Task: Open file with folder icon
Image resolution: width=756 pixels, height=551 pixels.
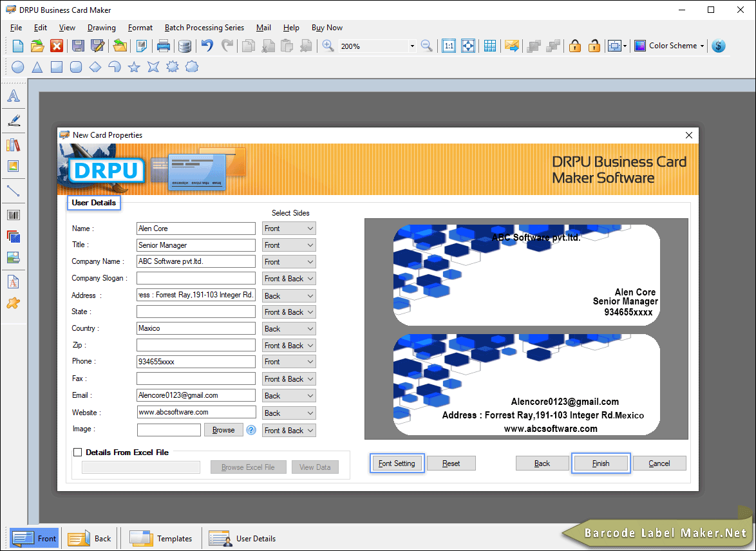Action: (x=37, y=46)
